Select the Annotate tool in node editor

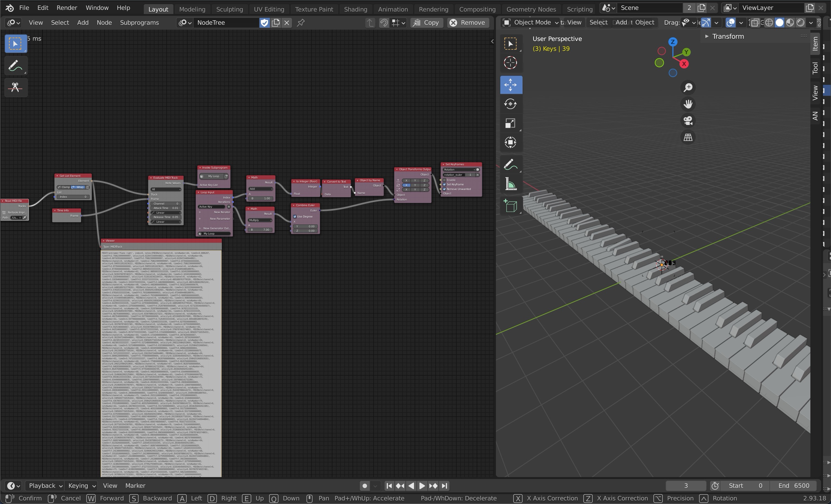pos(15,66)
